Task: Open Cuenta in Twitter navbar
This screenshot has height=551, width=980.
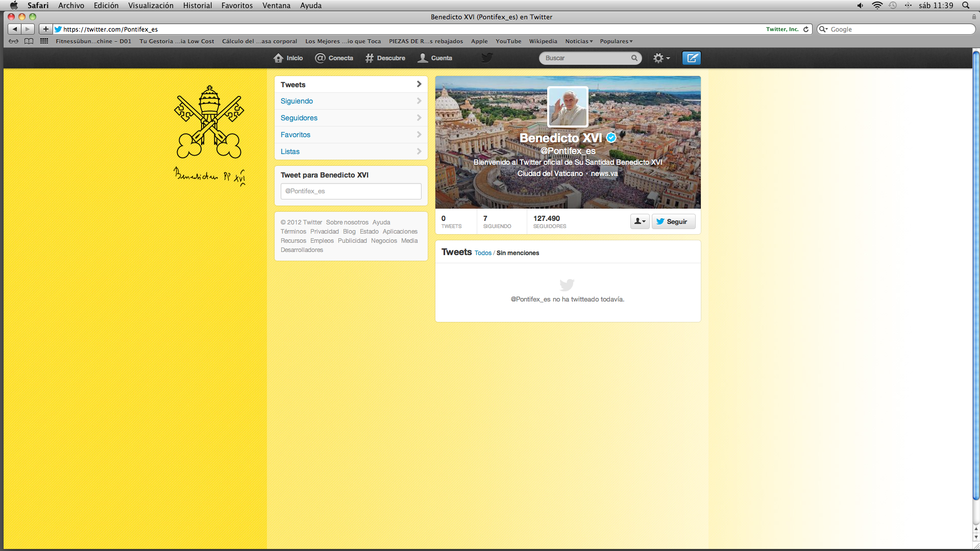Action: click(x=435, y=58)
